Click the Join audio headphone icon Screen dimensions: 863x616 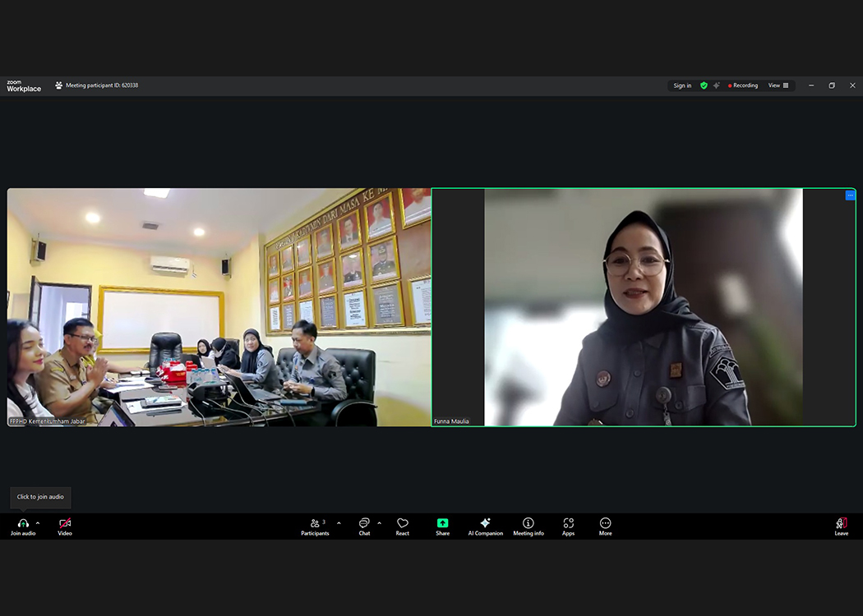(x=23, y=523)
